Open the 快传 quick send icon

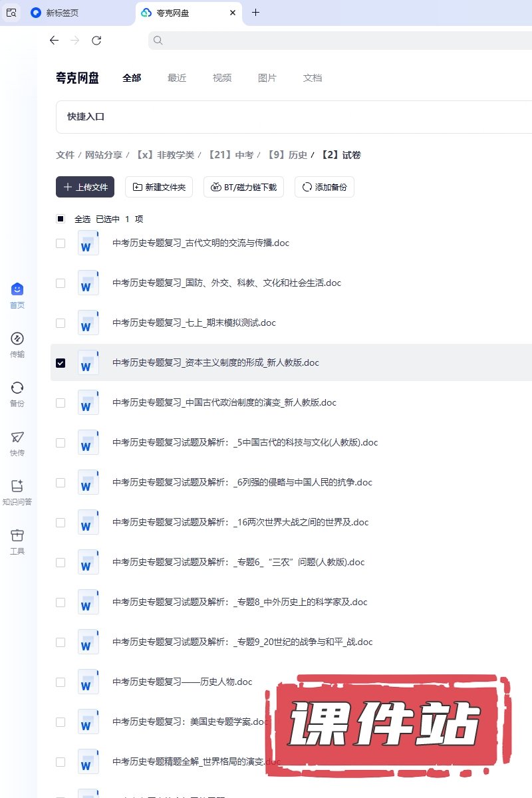[x=17, y=437]
